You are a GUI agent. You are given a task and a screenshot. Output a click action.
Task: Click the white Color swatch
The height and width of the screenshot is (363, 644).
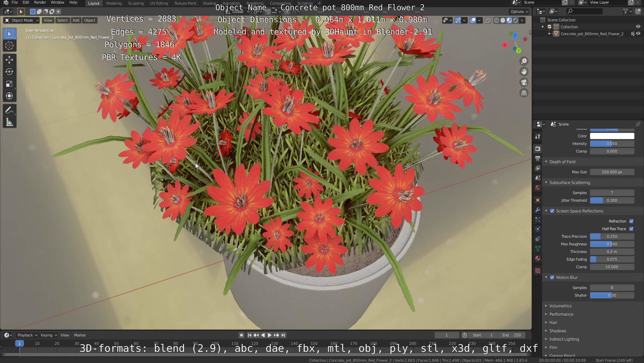click(x=612, y=136)
